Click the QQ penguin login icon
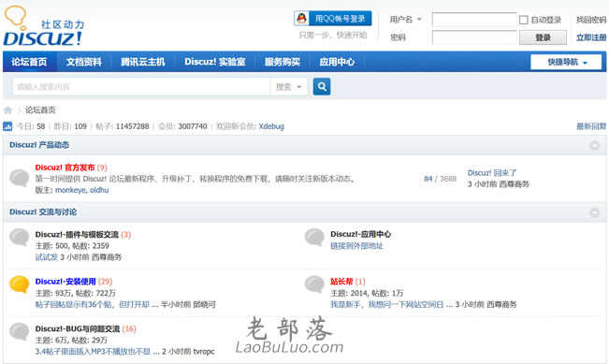609x364 pixels. [301, 19]
